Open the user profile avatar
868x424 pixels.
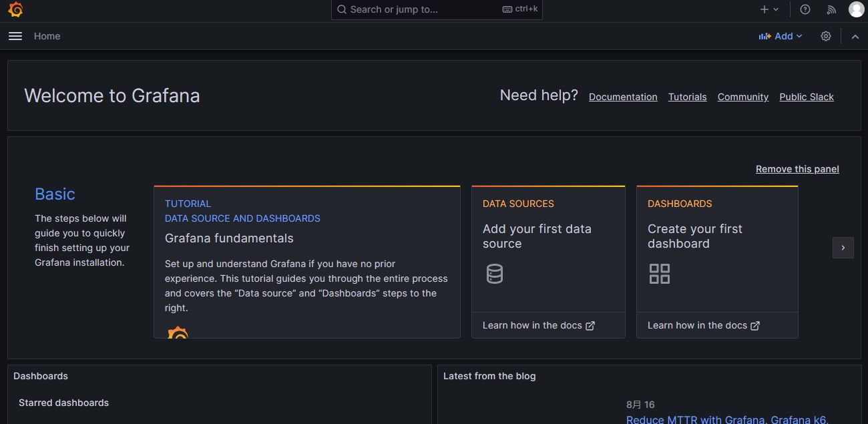(x=857, y=9)
